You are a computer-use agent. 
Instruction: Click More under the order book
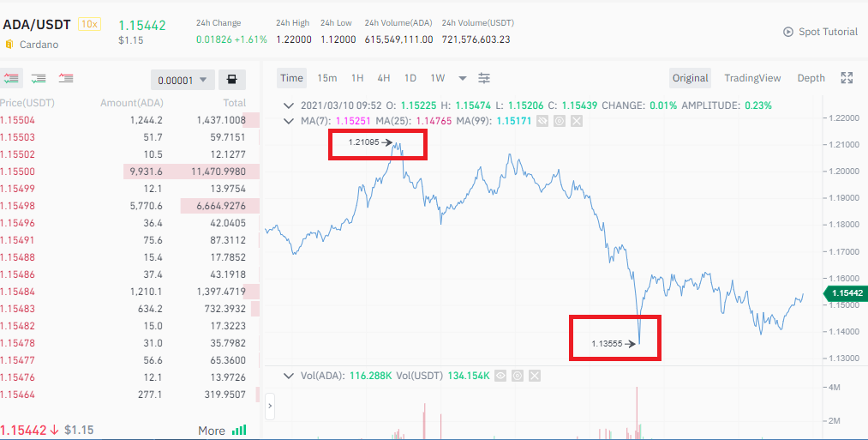[212, 430]
